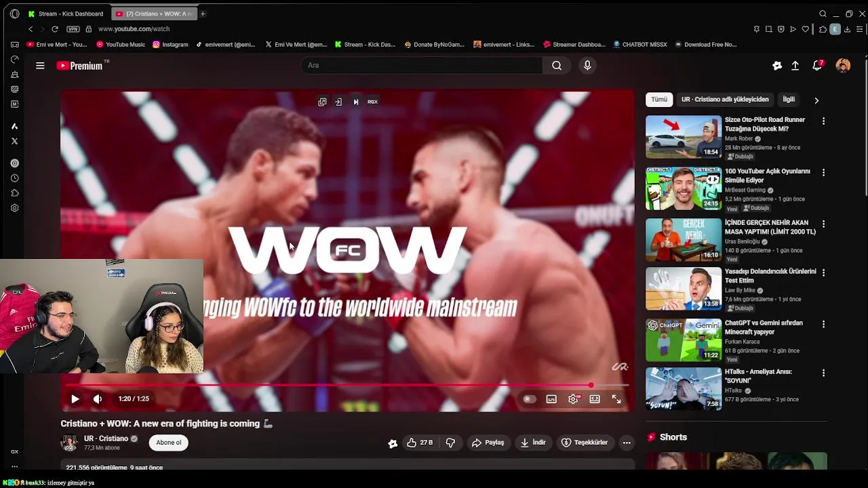Add page to bookmarks with heart icon
Screen dimensions: 868x488
click(x=806, y=29)
